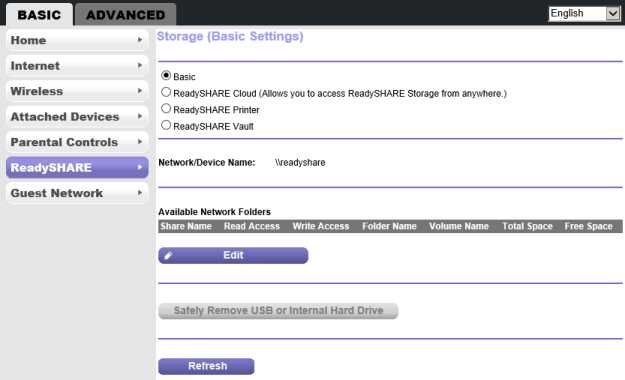Click the pencil icon on Edit button
The width and height of the screenshot is (625, 380).
click(x=168, y=256)
